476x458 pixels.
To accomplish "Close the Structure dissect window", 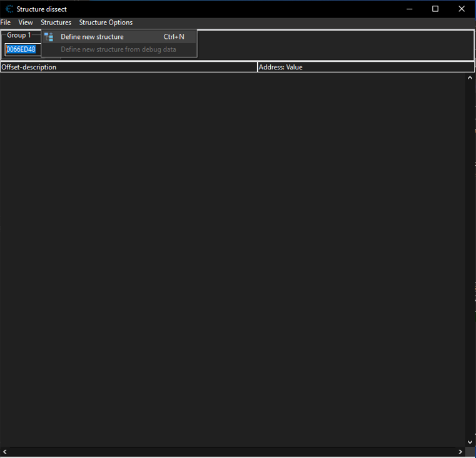I will click(462, 9).
